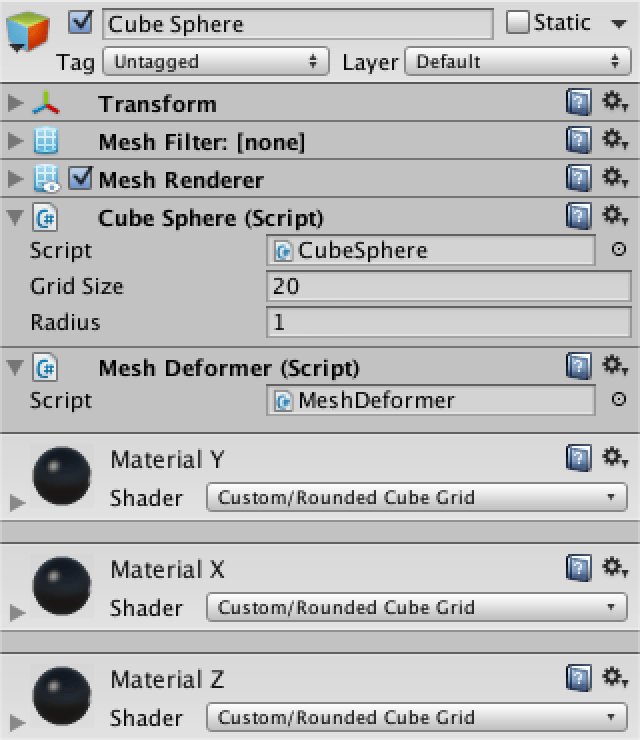Click the Mesh Filter grid icon

point(46,141)
